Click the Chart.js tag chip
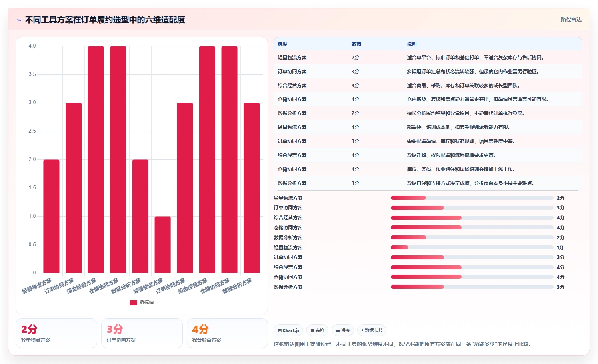The width and height of the screenshot is (598, 364). [288, 330]
